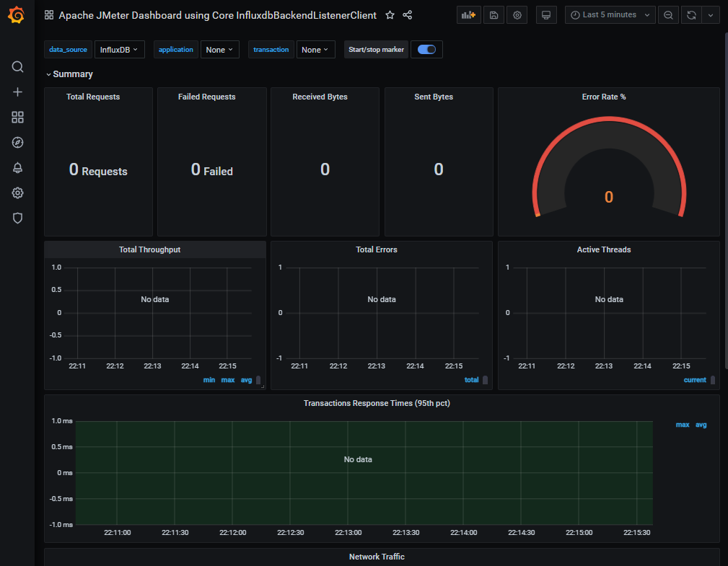Click the 0 Failed stat value

[x=211, y=170]
